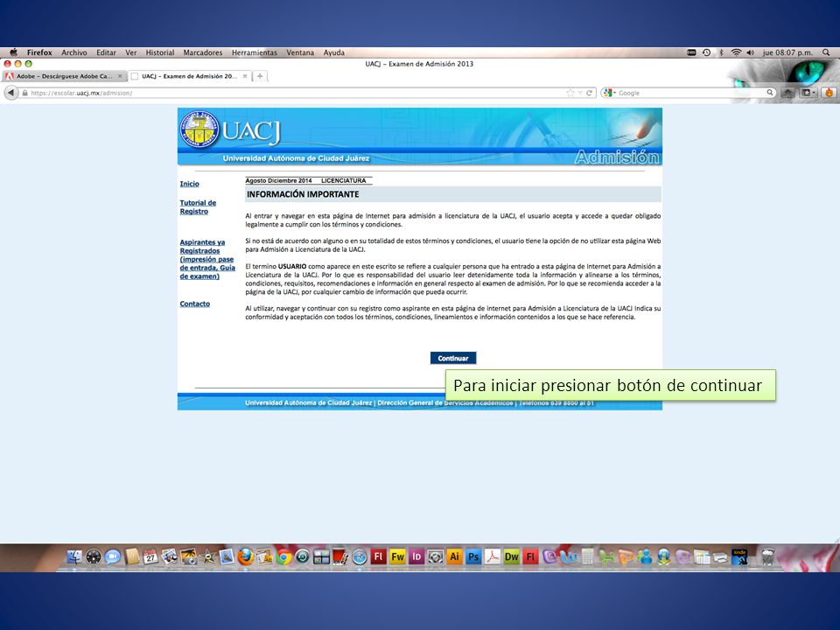Click the volume icon in menu bar
840x630 pixels.
751,52
